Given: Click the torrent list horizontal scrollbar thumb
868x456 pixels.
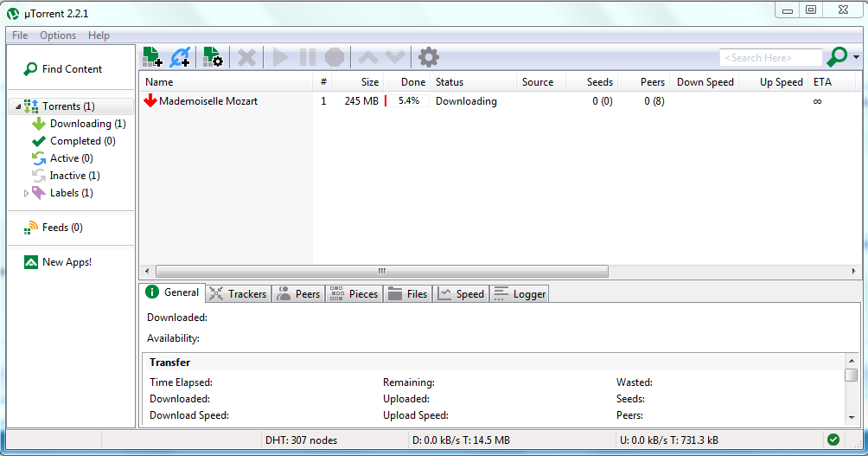Looking at the screenshot, I should pyautogui.click(x=382, y=271).
